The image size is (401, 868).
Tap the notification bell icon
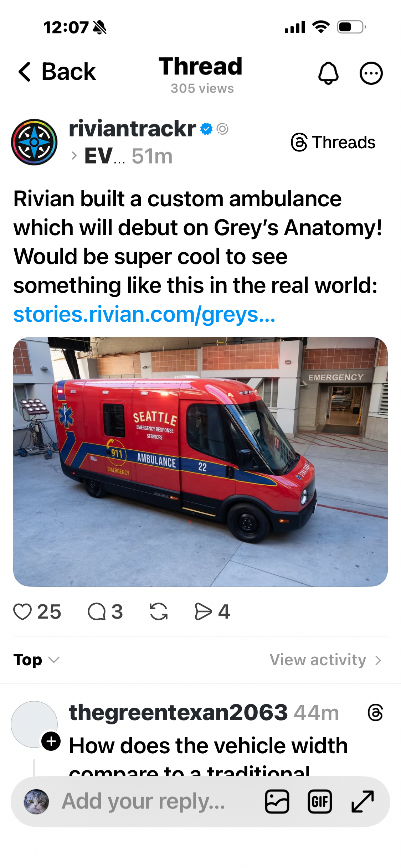[328, 73]
